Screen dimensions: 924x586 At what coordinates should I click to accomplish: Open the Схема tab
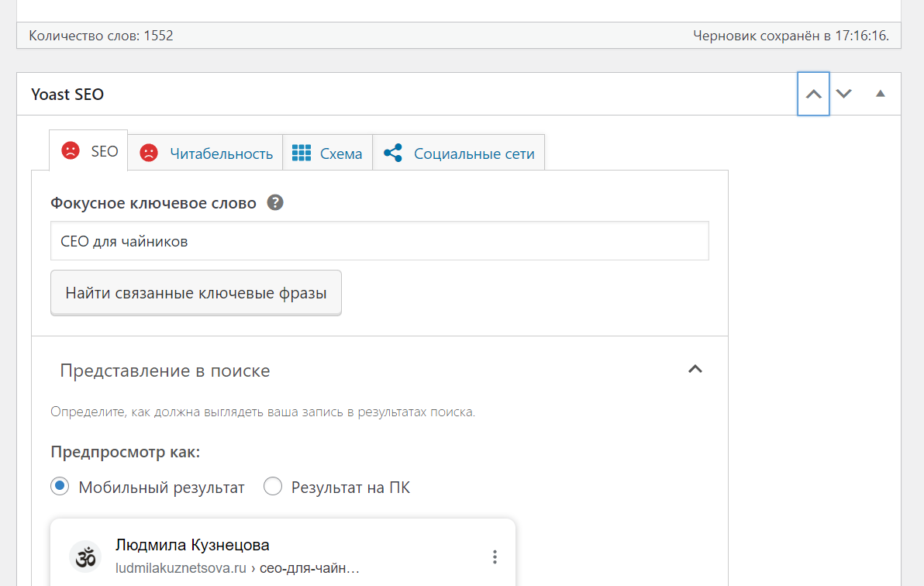click(x=327, y=153)
